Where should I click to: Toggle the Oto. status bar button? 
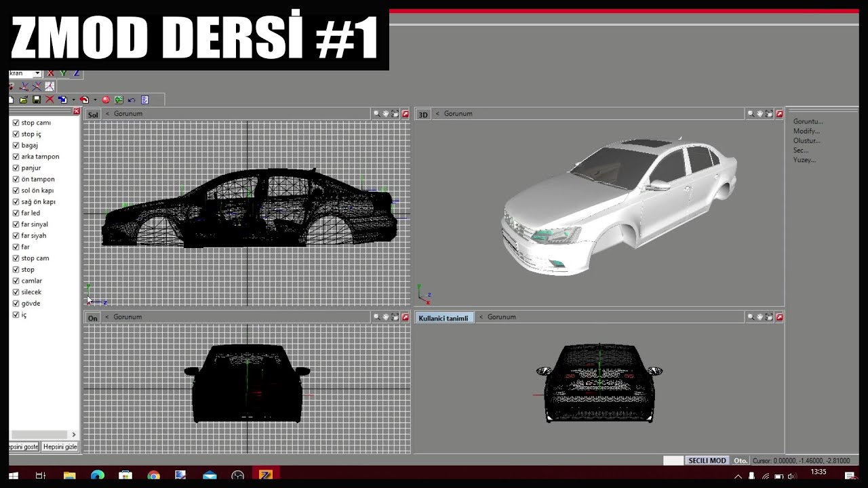740,461
